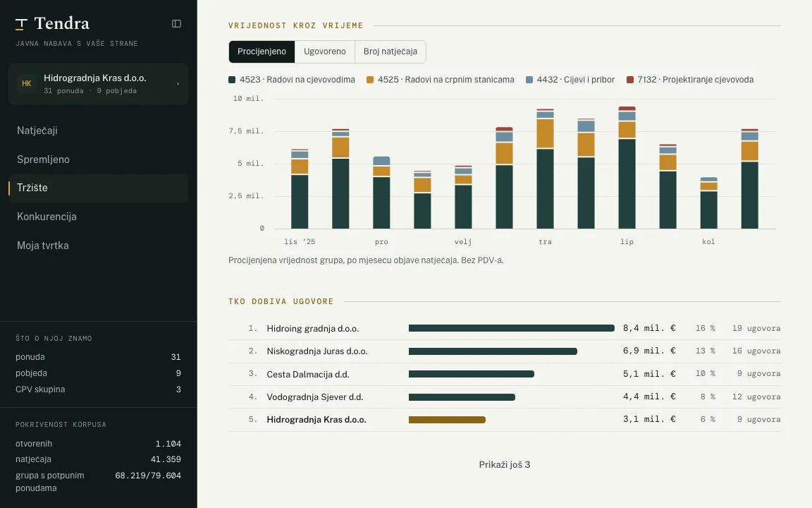
Task: Open Hidroing gradnja d.o.o. winner row
Action: click(x=505, y=329)
